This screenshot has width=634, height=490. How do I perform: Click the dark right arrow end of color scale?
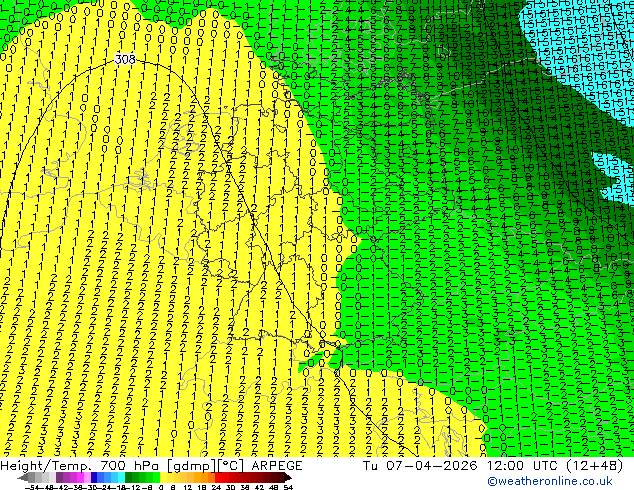click(x=287, y=477)
